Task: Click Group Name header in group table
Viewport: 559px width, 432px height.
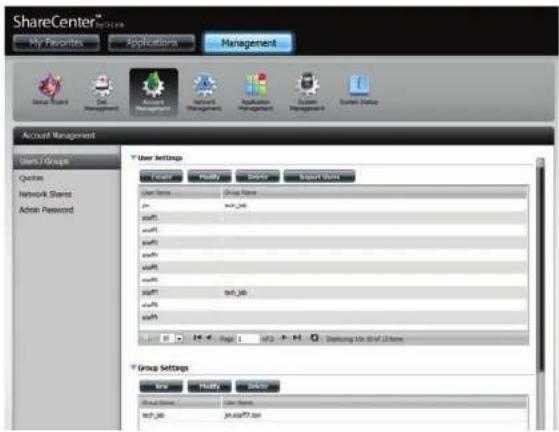Action: (180, 403)
